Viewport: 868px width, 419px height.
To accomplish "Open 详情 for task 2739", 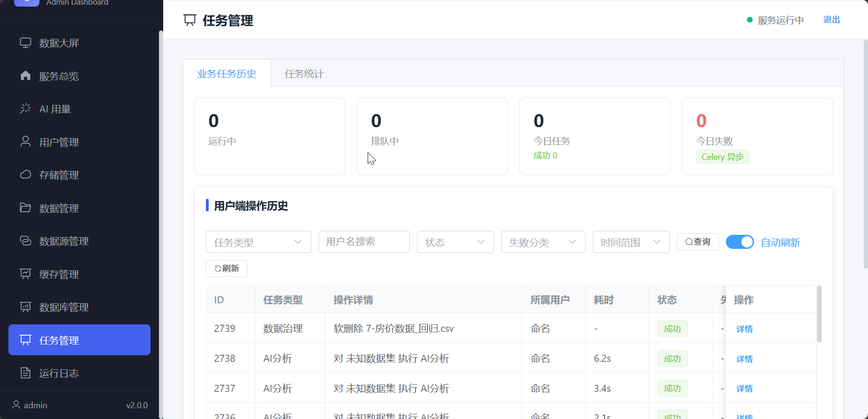I will click(744, 329).
